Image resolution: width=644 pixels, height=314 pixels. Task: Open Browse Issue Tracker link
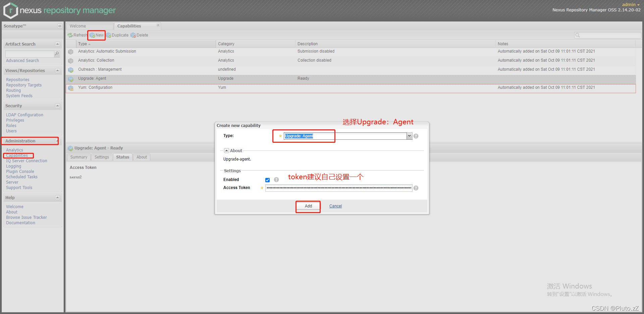(26, 217)
